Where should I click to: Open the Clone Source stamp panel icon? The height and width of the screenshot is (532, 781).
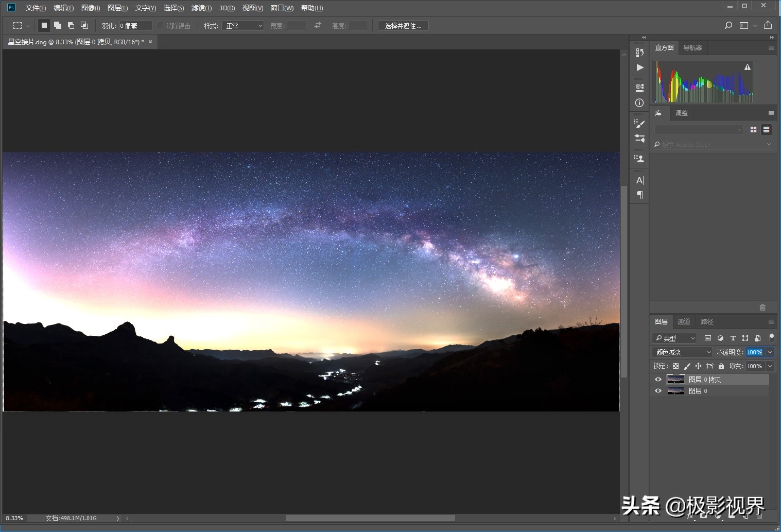pyautogui.click(x=639, y=159)
